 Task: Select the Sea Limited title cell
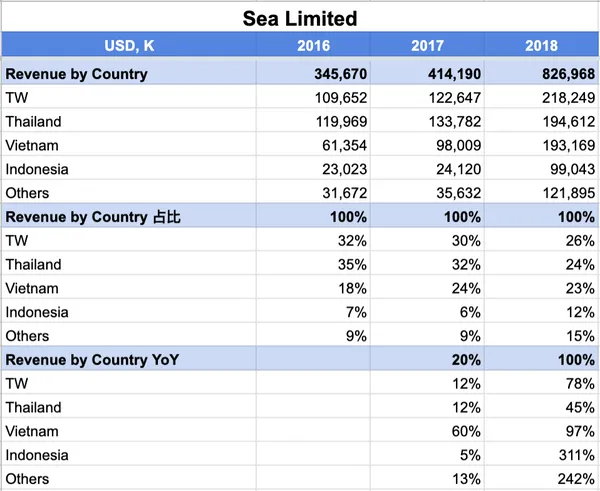[300, 18]
